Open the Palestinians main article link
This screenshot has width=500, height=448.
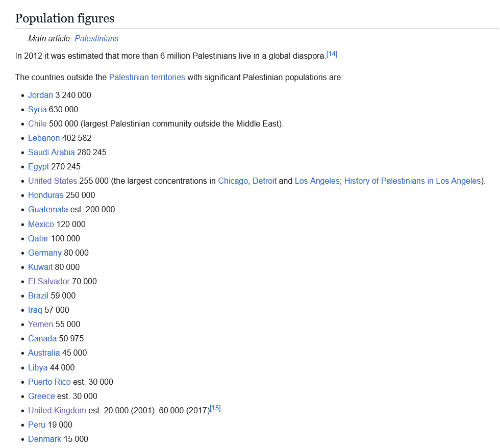pyautogui.click(x=96, y=39)
